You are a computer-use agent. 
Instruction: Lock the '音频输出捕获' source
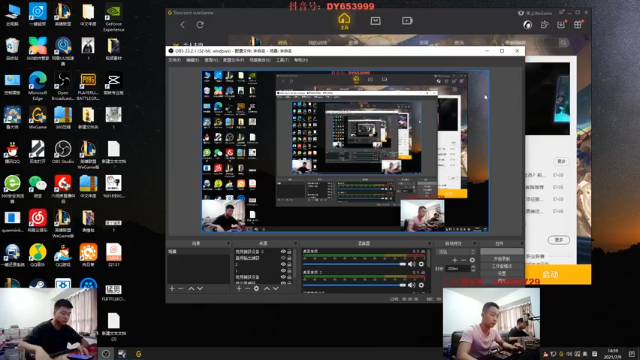pos(289,258)
